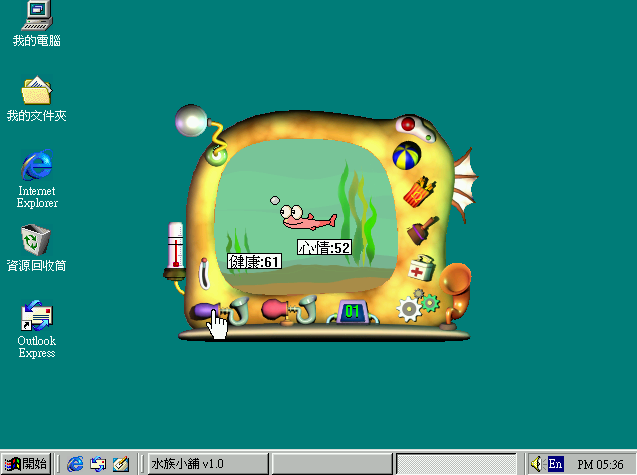The width and height of the screenshot is (637, 475).
Task: Click the volume speaker tray icon
Action: tap(536, 464)
